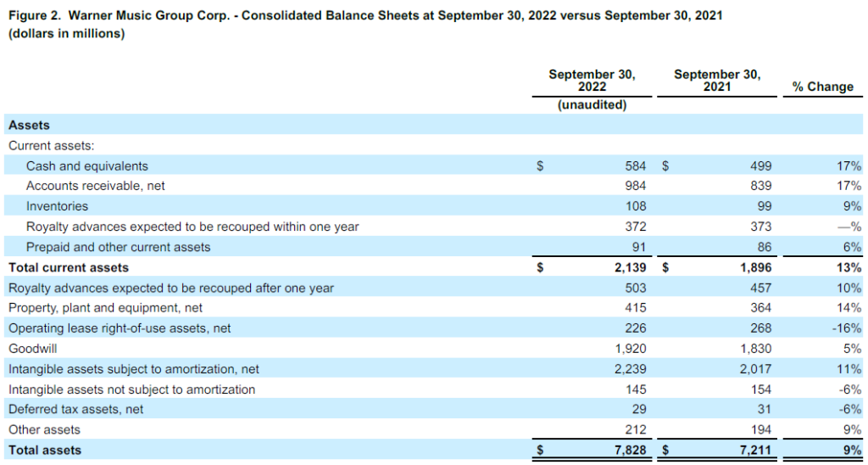Select the value 372 for royalty advances
868x465 pixels.
(636, 227)
